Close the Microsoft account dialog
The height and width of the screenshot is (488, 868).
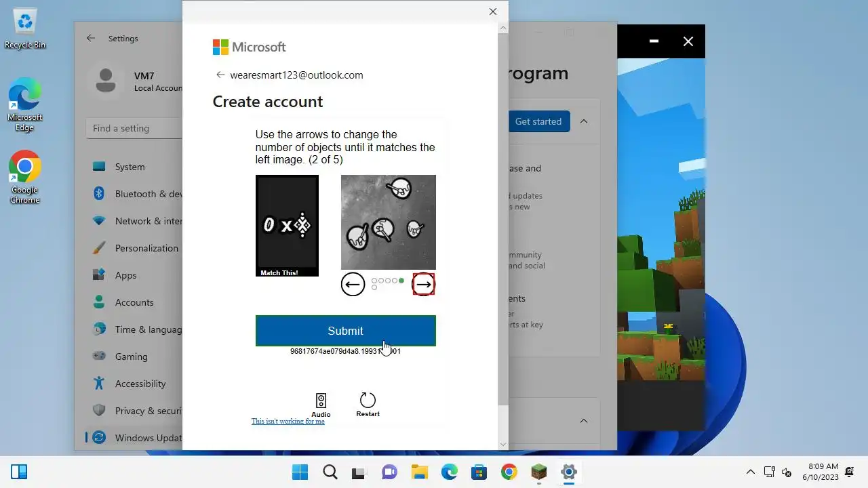493,12
